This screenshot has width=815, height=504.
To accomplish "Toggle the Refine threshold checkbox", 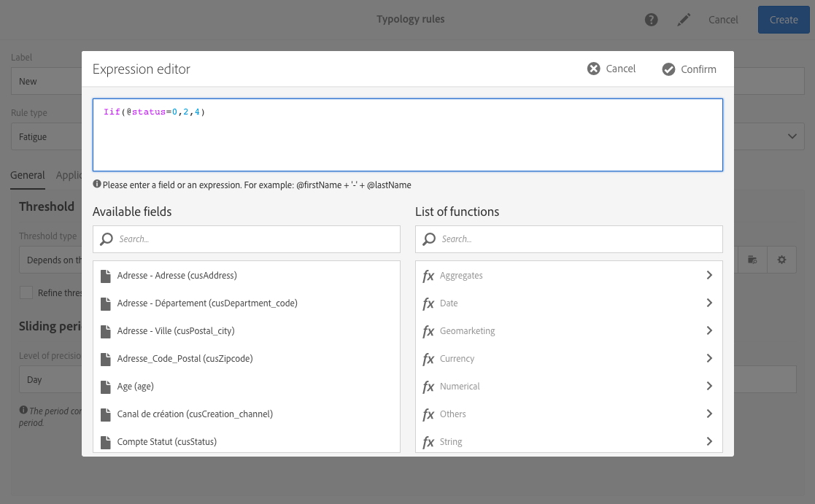I will tap(26, 292).
